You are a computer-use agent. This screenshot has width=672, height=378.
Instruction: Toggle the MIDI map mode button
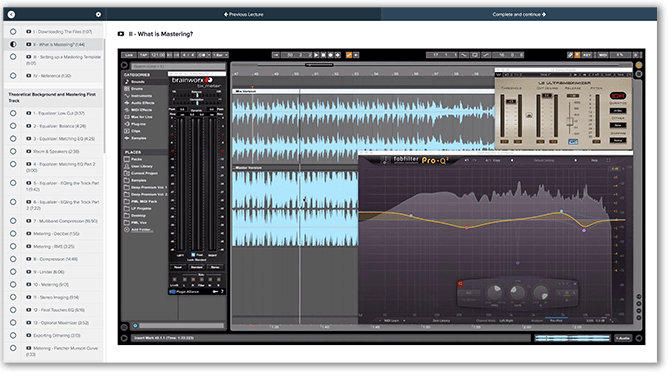[603, 55]
